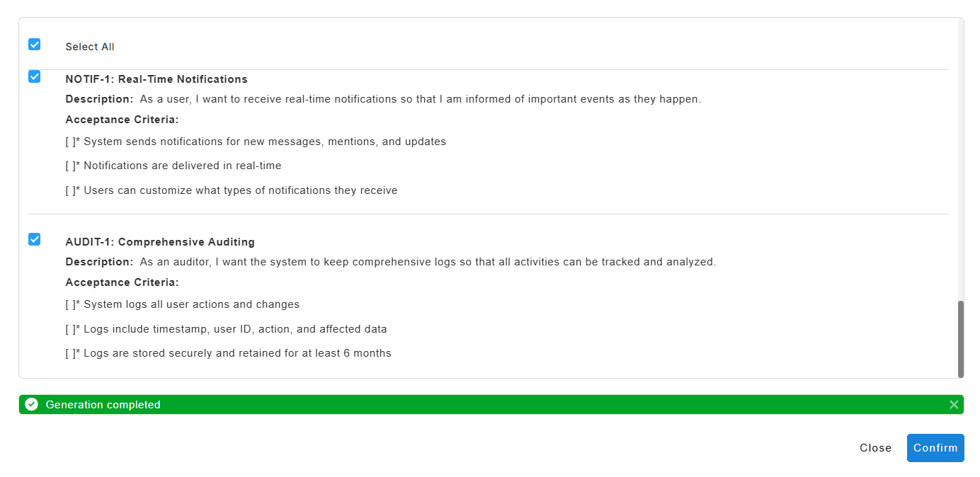The image size is (980, 477).
Task: Uncheck the NOTIF-1 Real-Time Notifications checkbox
Action: click(34, 76)
